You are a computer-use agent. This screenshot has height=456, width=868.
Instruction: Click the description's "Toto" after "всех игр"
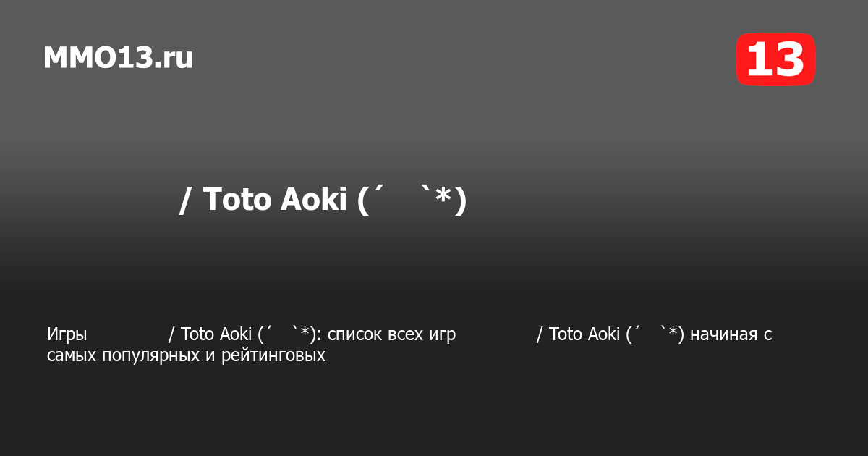[x=565, y=334]
